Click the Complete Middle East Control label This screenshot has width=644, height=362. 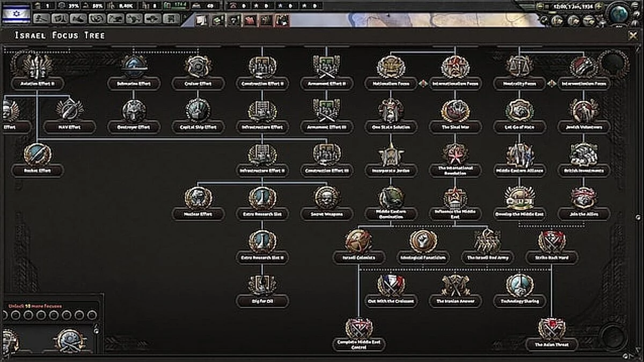pyautogui.click(x=359, y=344)
